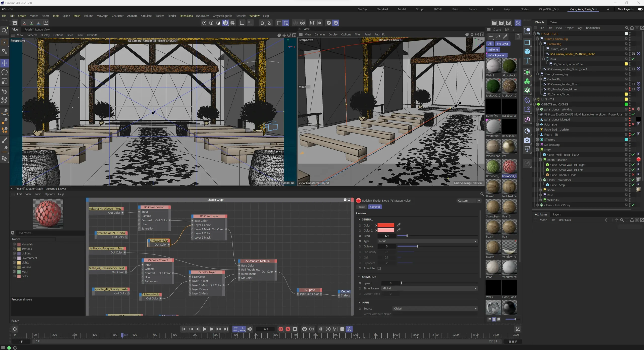Expand the Textures node category
Viewport: 644px width, 350px height.
pyautogui.click(x=14, y=249)
